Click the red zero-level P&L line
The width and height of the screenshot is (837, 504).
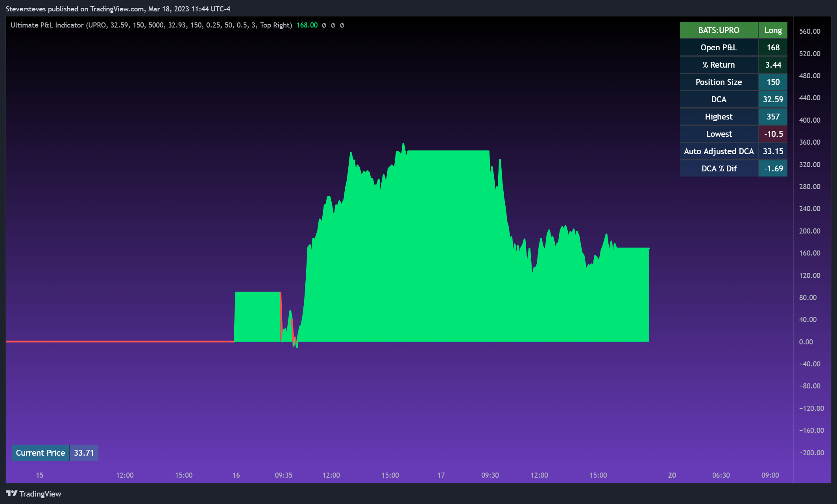tap(120, 342)
